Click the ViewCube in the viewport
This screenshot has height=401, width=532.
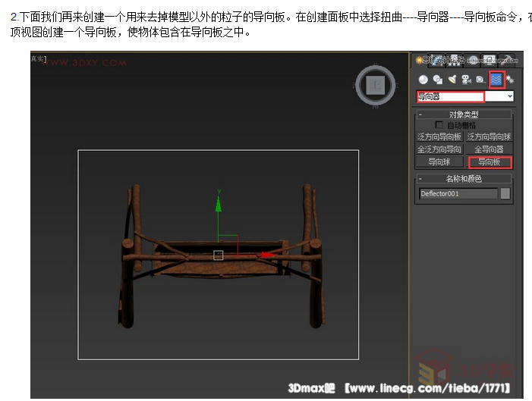376,84
